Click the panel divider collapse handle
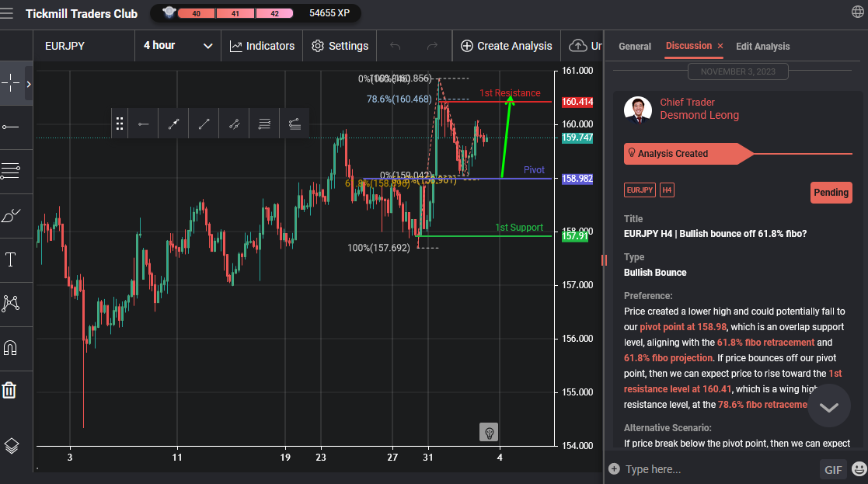The image size is (868, 484). [604, 259]
